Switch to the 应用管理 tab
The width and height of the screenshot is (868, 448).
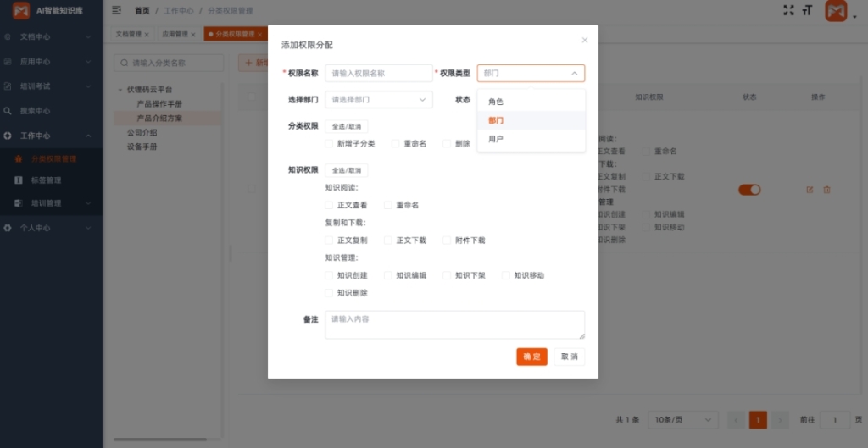pos(175,34)
